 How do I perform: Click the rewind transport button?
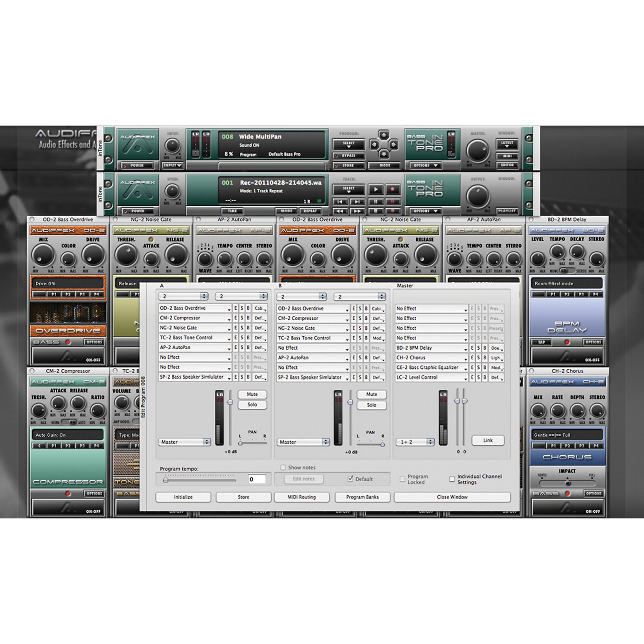point(340,211)
